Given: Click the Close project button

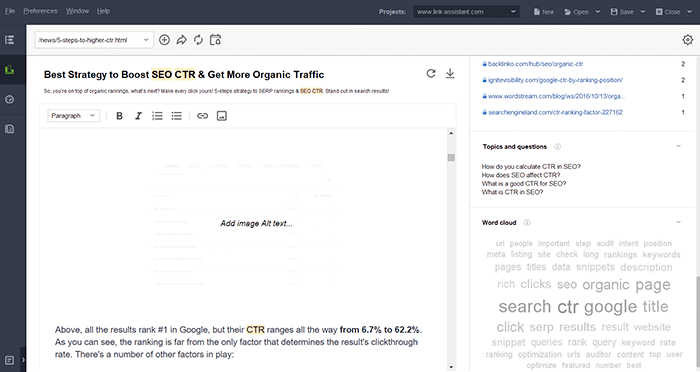Looking at the screenshot, I should [668, 12].
